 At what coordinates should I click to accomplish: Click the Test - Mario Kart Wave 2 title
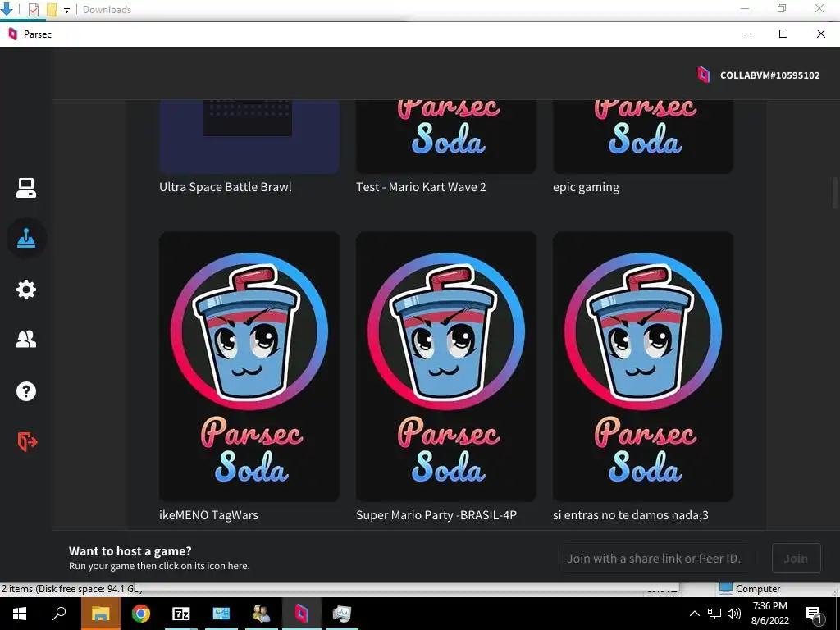pyautogui.click(x=421, y=187)
